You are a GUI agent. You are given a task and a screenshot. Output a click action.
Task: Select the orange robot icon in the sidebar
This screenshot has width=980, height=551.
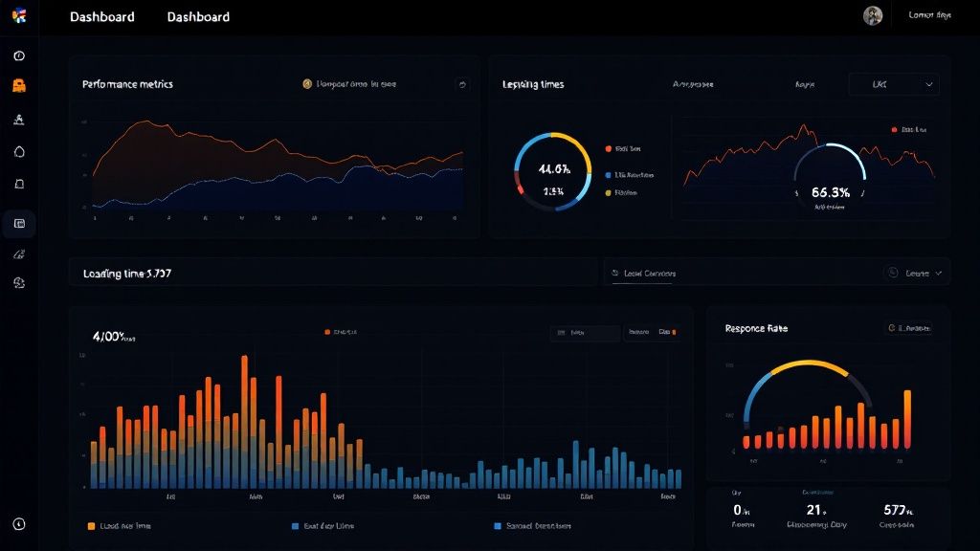pos(19,85)
